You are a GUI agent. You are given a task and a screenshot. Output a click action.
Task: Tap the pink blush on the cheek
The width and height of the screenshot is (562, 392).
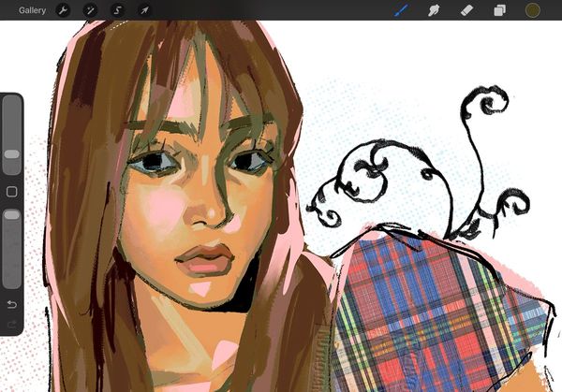tap(166, 208)
